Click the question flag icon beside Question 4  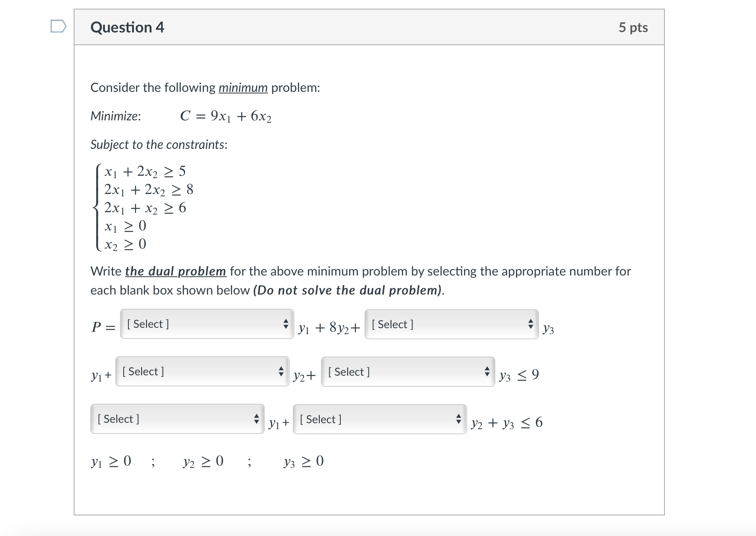(x=59, y=26)
